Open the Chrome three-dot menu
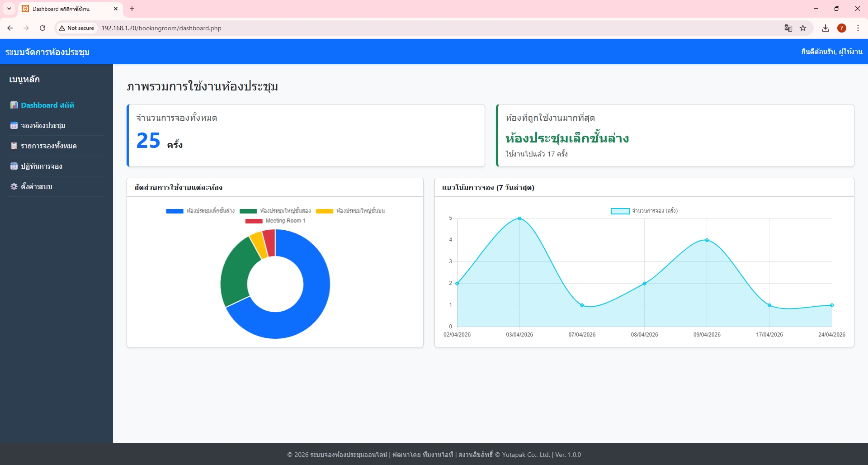Screen dimensions: 868x465 coord(858,28)
